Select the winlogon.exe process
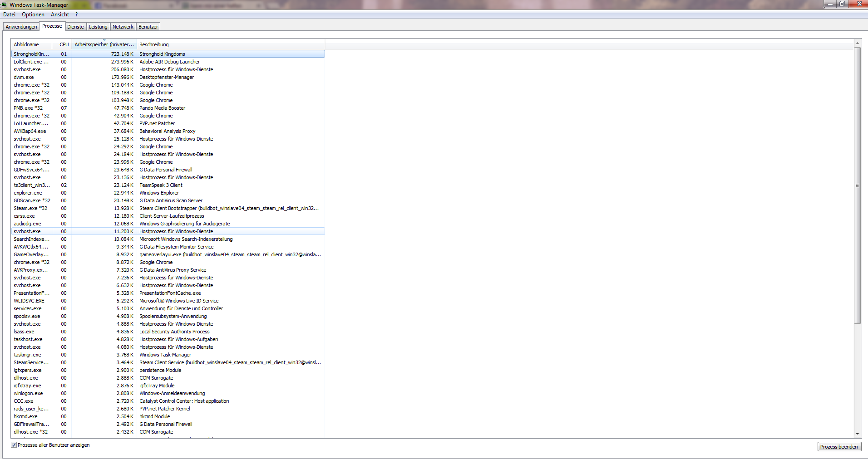Viewport: 868px width, 459px height. coord(168,393)
